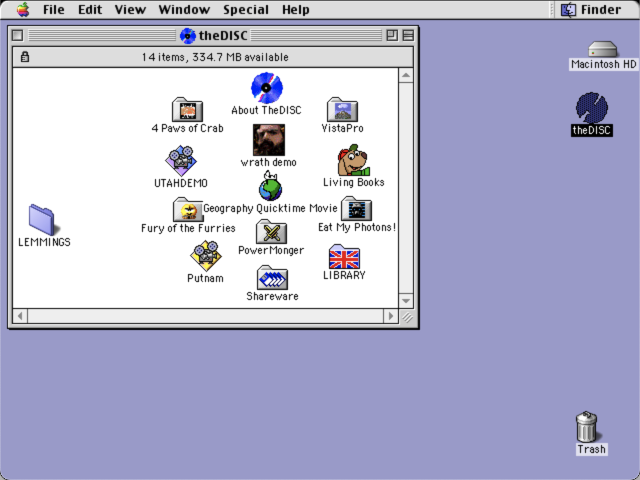
Task: Click theDISC window zoom box
Action: coord(392,36)
